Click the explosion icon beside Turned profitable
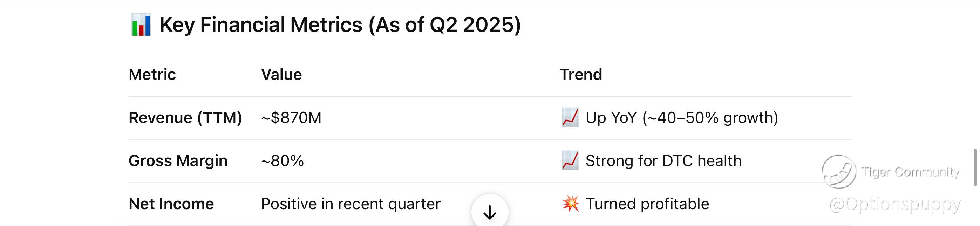Screen dimensions: 980x226 coord(570,204)
